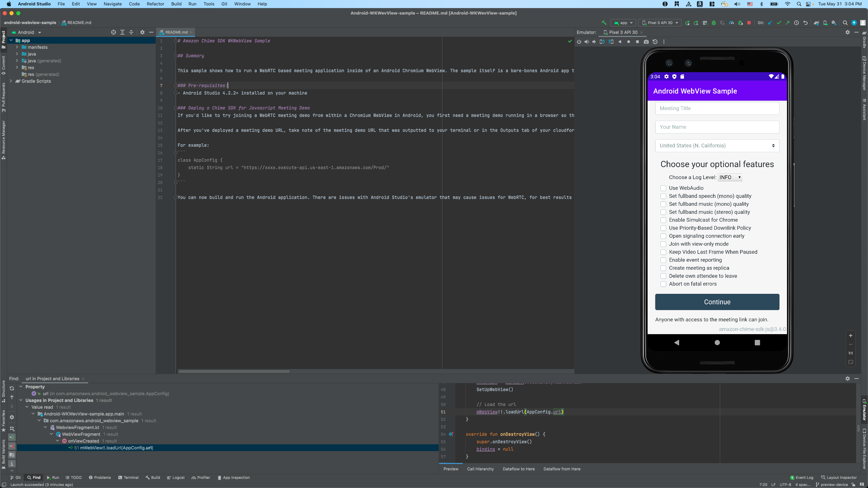The height and width of the screenshot is (488, 868).
Task: Check Enable Simulcast for Chrome
Action: (663, 220)
